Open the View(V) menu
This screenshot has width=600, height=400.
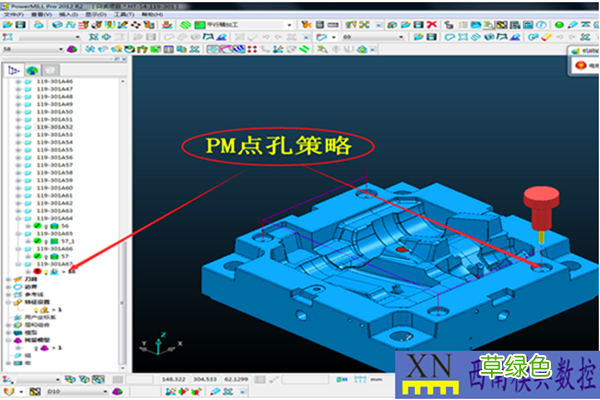(41, 15)
